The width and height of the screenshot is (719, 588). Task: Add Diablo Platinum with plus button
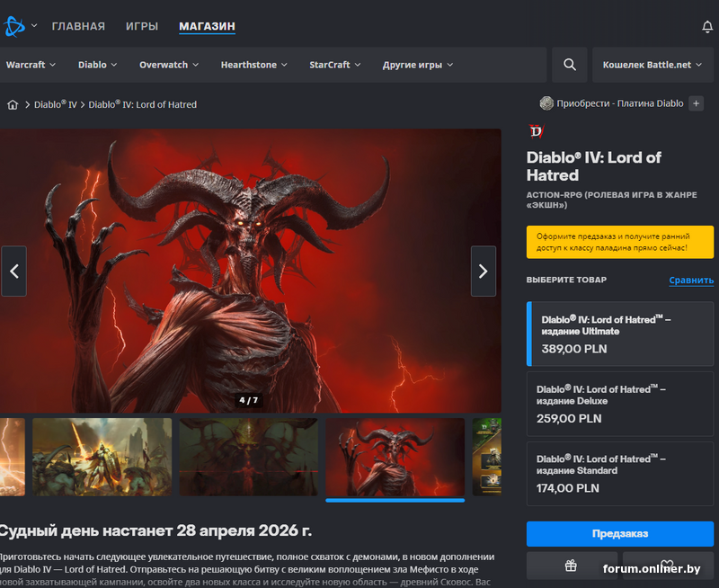[696, 103]
